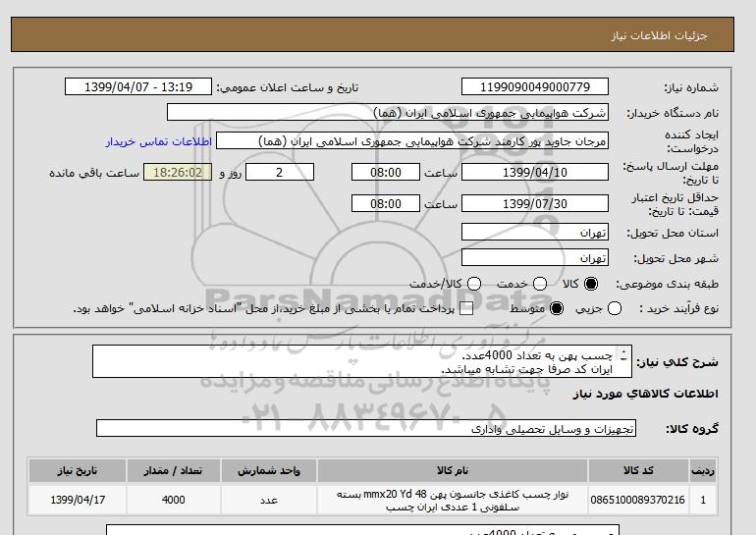The width and height of the screenshot is (756, 535).
Task: Click the buyer organization name field
Action: pos(388,112)
